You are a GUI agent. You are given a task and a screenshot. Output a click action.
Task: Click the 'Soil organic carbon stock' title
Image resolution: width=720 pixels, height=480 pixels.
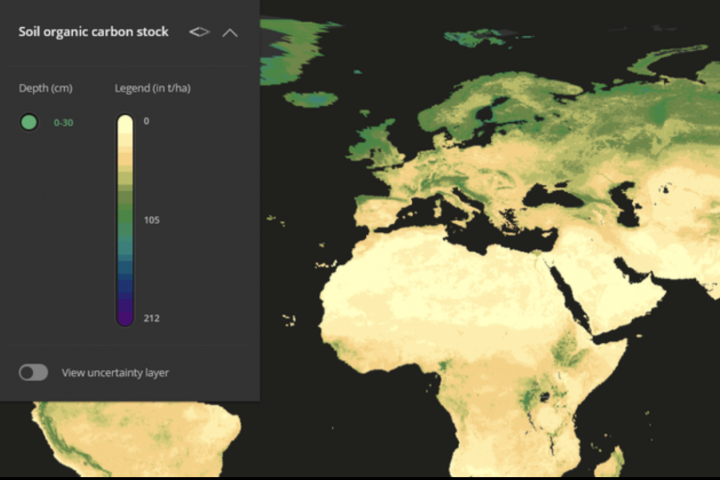pos(93,32)
